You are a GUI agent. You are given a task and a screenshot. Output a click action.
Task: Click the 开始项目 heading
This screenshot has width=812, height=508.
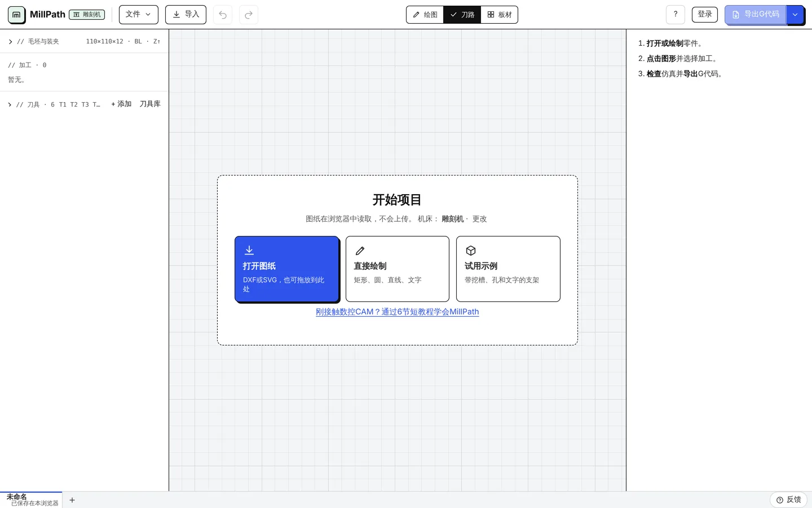click(x=398, y=200)
